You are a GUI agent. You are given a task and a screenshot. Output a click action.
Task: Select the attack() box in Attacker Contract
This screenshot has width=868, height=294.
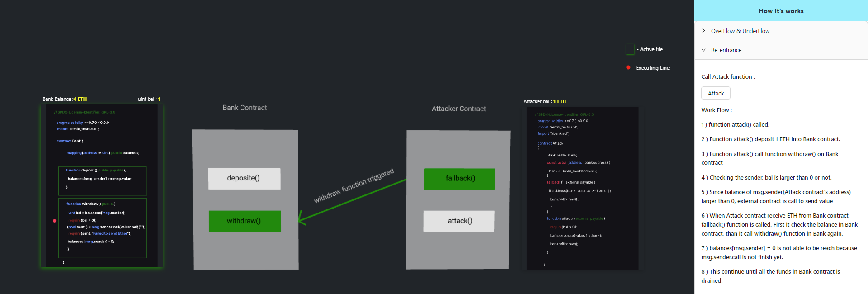coord(459,221)
